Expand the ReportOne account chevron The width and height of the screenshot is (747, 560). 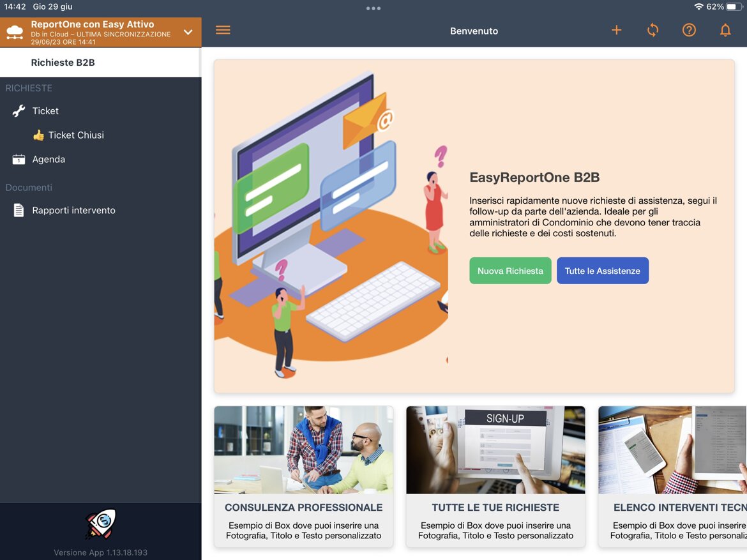[x=188, y=32]
